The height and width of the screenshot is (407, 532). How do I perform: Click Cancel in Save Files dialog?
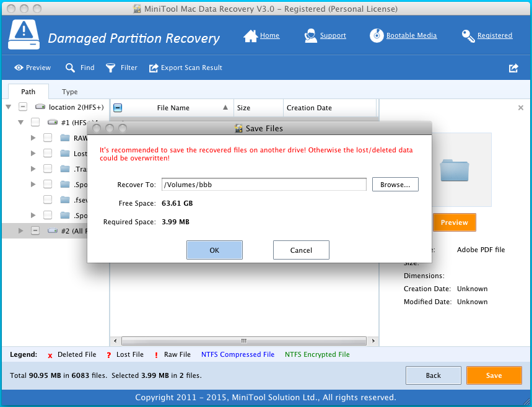[x=301, y=250]
